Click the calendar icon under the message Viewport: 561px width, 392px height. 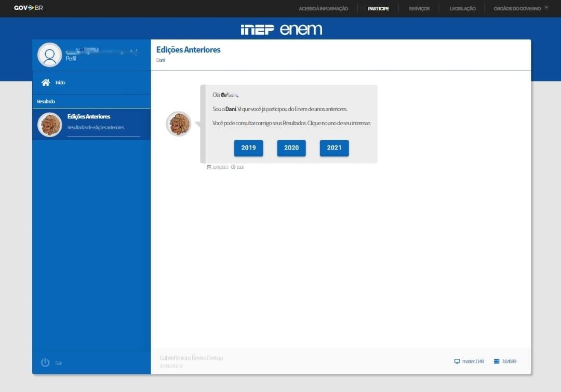tap(209, 167)
